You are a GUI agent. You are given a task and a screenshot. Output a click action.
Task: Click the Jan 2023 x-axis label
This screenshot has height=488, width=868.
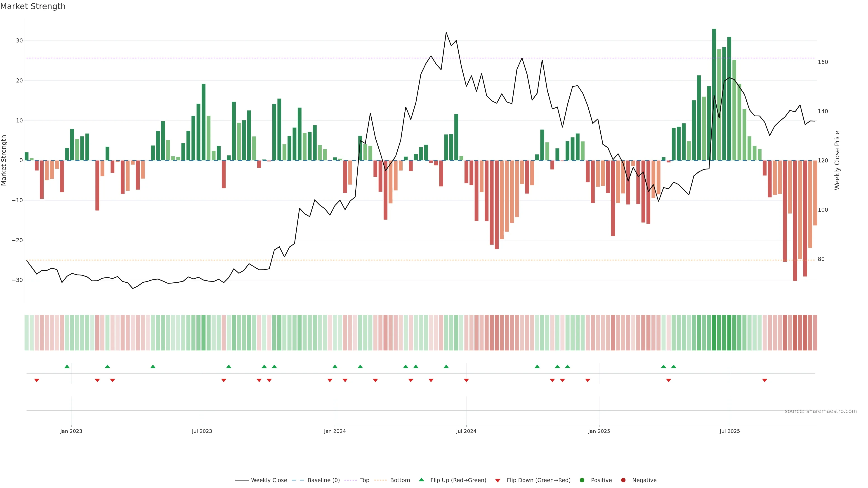[71, 431]
